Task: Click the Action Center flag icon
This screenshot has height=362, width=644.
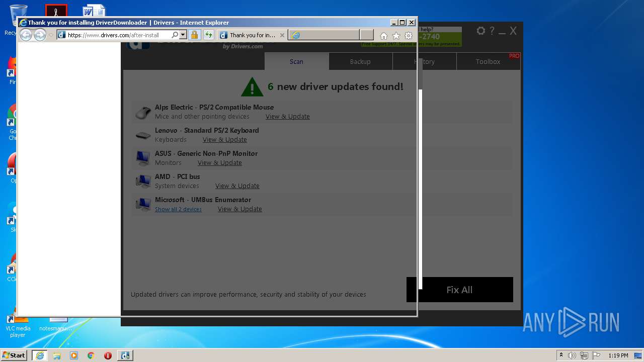Action: 596,355
